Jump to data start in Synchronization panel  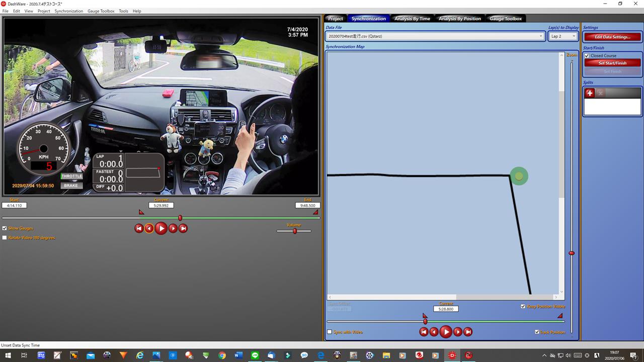(424, 332)
